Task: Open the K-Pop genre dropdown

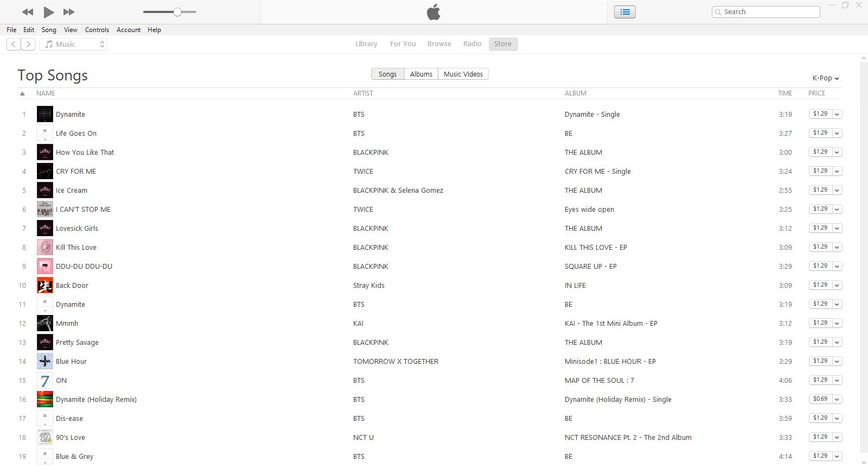Action: pos(826,78)
